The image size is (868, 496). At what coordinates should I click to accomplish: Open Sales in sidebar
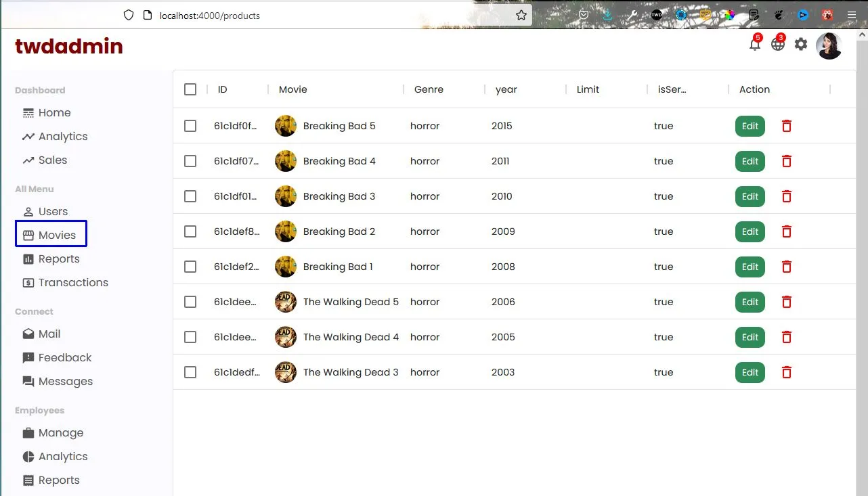click(x=45, y=160)
